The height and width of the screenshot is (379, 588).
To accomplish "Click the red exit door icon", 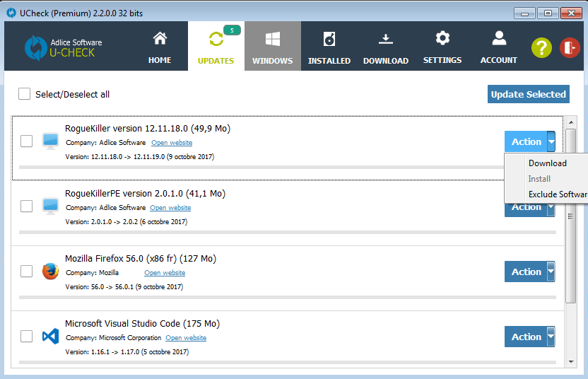I will tap(569, 47).
